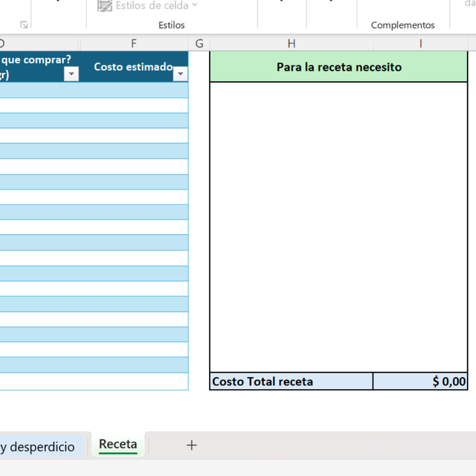The height and width of the screenshot is (476, 476).
Task: Open the Estilos de celda dropdown
Action: 149,6
